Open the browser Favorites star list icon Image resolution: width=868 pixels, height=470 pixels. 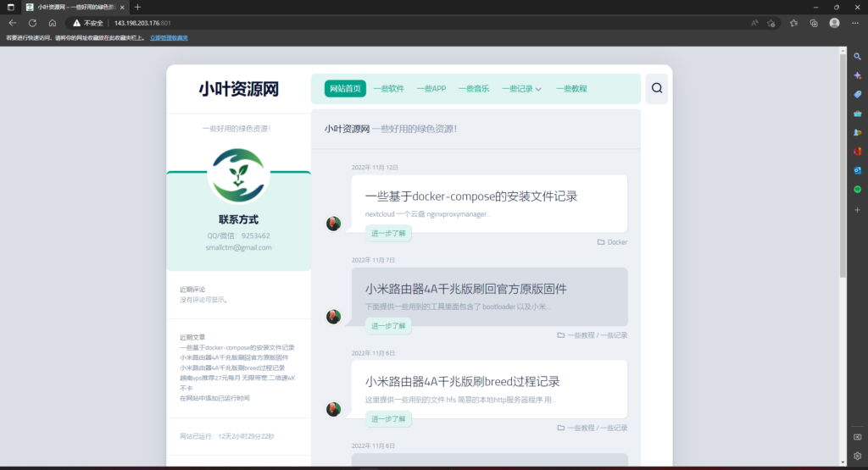[x=793, y=23]
